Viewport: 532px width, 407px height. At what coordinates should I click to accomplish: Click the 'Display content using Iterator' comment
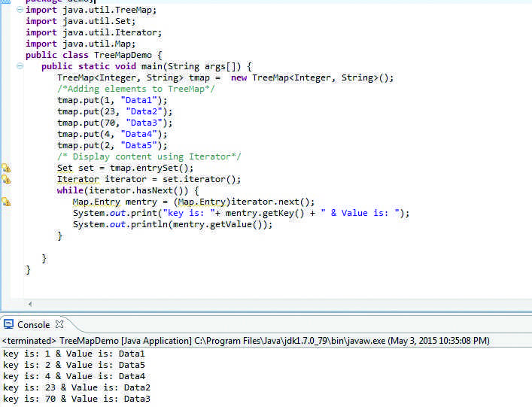[149, 156]
